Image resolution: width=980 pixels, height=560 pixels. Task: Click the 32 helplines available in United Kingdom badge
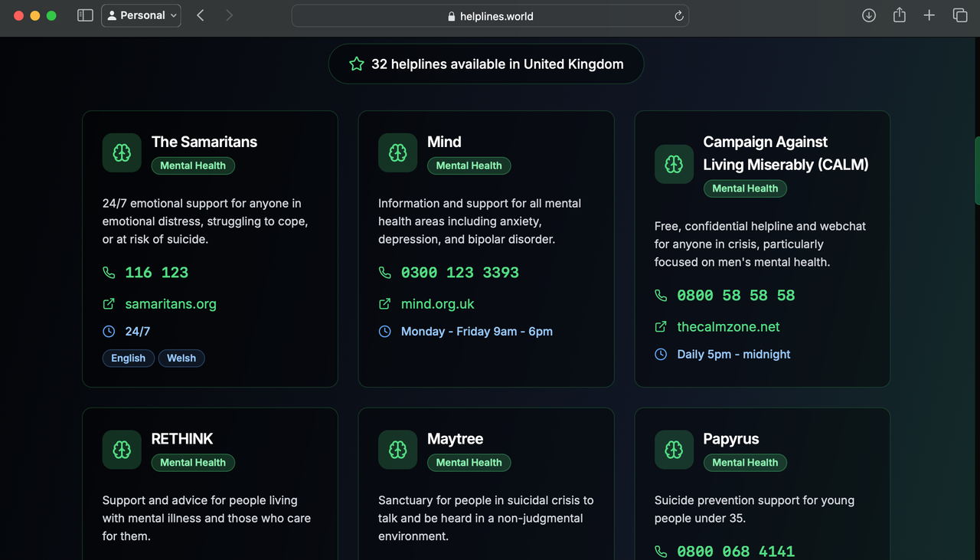pyautogui.click(x=486, y=64)
